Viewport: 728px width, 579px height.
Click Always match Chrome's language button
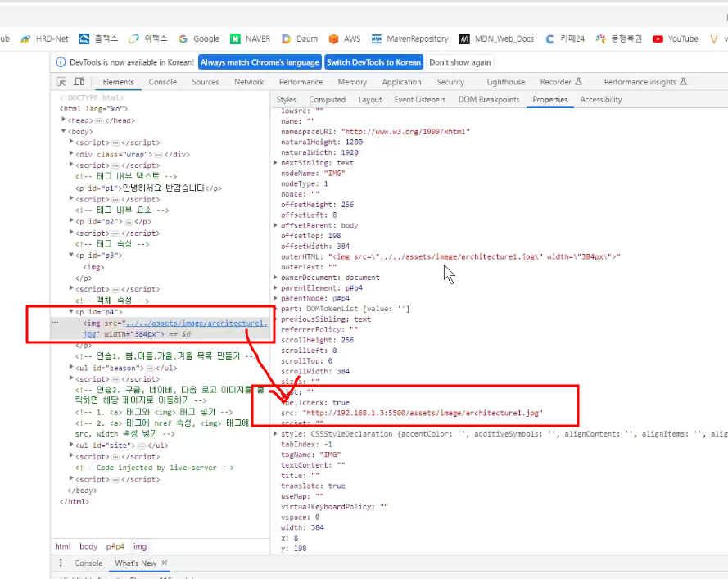260,62
